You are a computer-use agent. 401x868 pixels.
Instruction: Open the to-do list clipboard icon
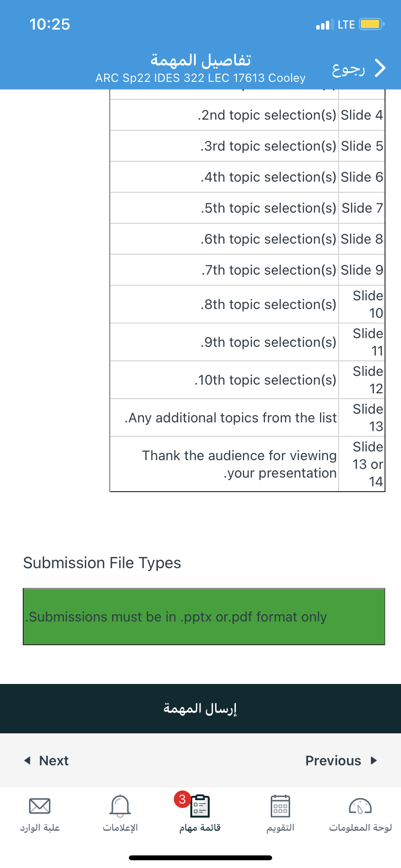coord(200,806)
